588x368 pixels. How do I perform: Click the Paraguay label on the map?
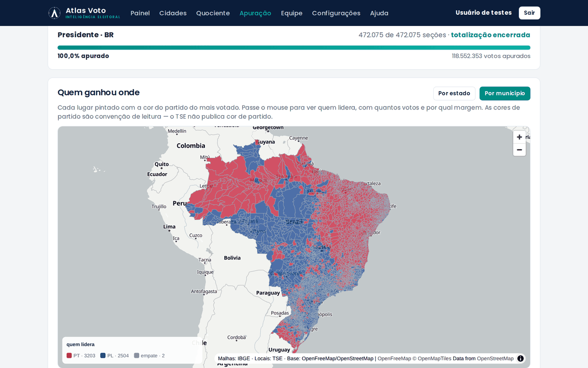268,293
